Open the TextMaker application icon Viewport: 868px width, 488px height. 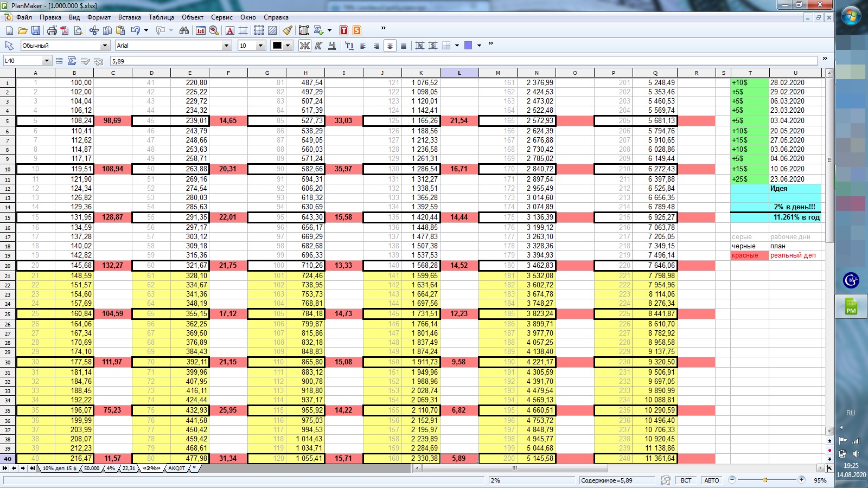pyautogui.click(x=343, y=30)
